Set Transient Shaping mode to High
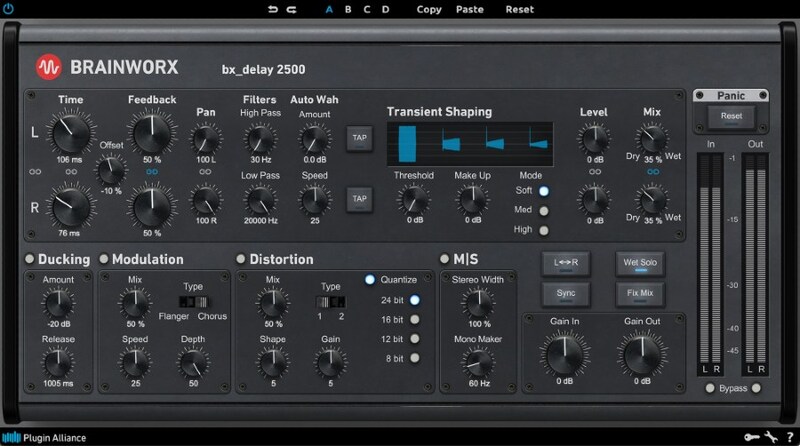The width and height of the screenshot is (800, 446). tap(544, 229)
